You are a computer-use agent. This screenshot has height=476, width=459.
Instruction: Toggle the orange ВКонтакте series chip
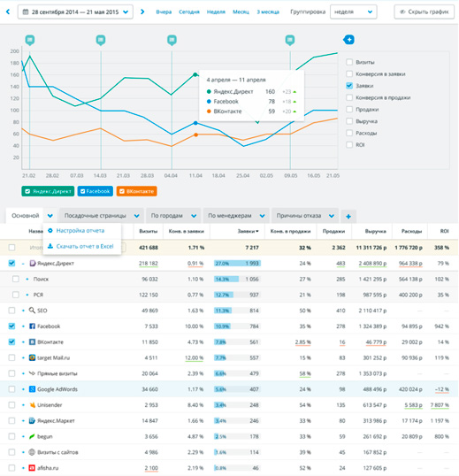coord(136,191)
